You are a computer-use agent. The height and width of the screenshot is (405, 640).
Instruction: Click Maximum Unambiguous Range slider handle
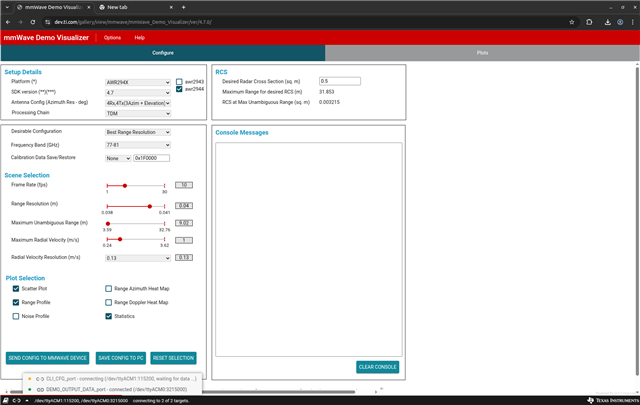(x=108, y=224)
